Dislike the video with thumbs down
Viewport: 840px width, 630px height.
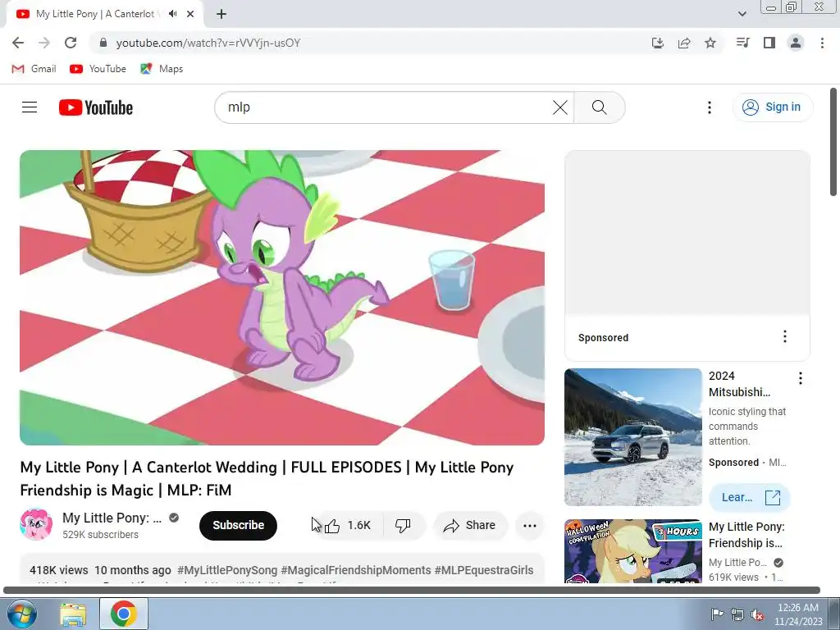pyautogui.click(x=404, y=526)
